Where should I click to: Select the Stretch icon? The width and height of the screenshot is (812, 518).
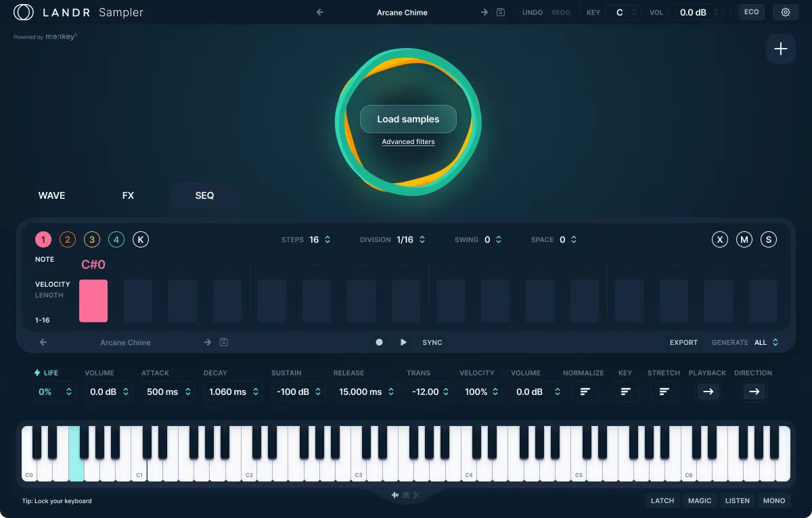tap(664, 392)
